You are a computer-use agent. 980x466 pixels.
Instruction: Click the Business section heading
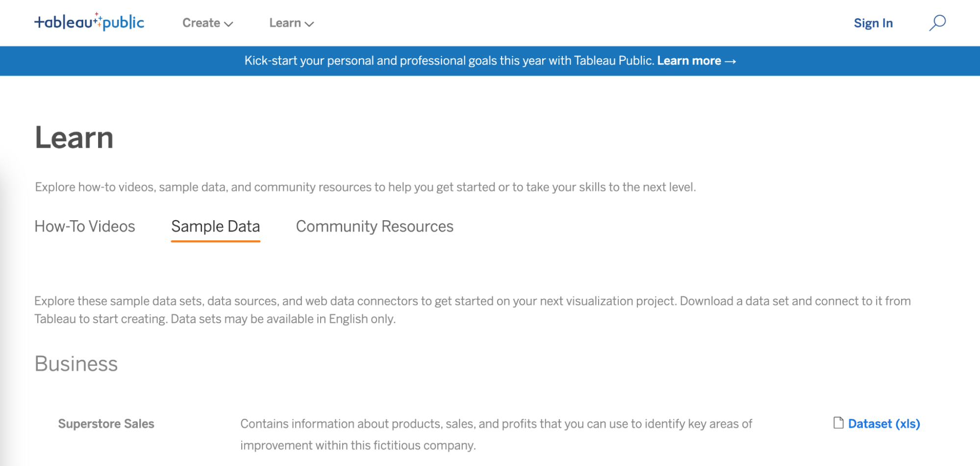point(76,364)
